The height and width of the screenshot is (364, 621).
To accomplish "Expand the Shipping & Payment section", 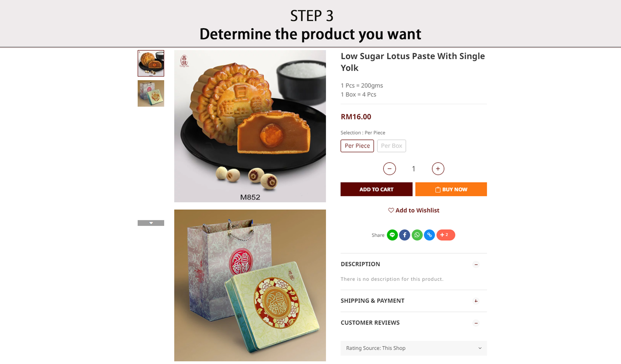I will [x=476, y=301].
